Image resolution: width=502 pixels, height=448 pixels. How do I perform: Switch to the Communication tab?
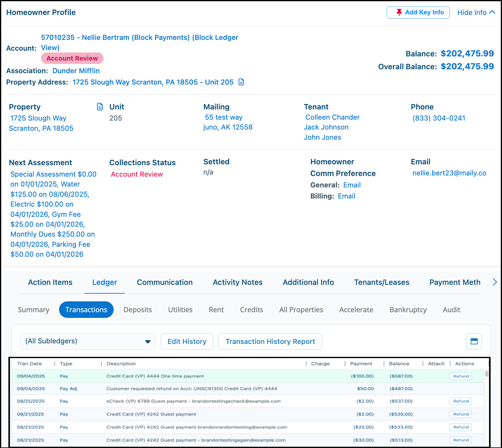tap(165, 282)
